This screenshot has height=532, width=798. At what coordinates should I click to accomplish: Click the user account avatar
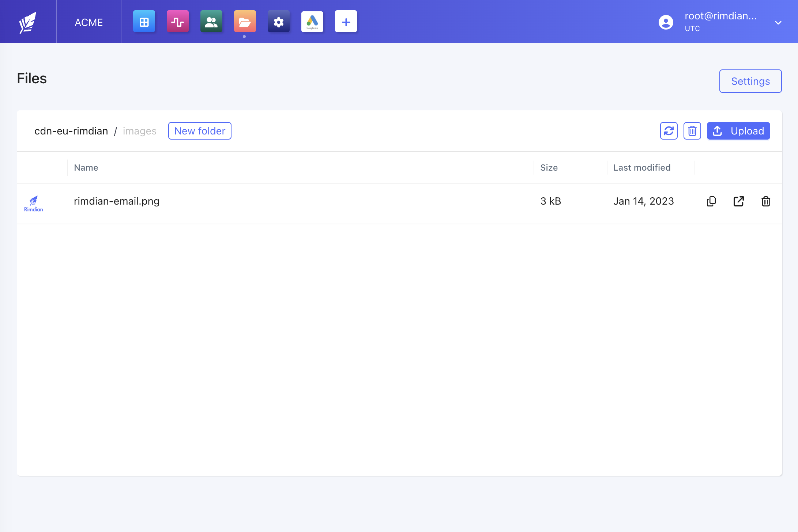665,22
